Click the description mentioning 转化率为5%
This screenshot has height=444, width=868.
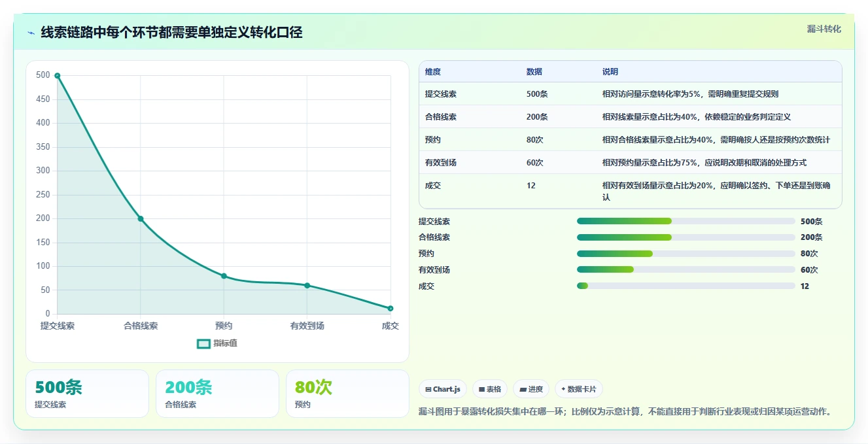click(x=690, y=94)
